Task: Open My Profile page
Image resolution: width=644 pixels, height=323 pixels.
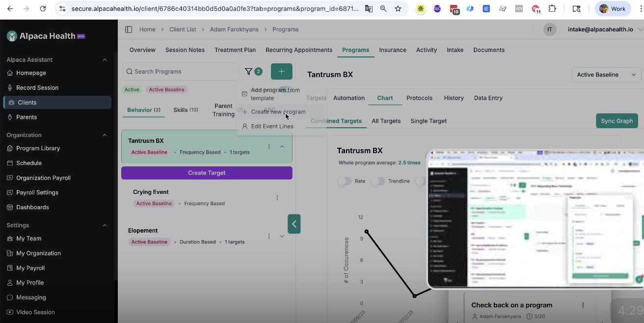Action: tap(30, 283)
